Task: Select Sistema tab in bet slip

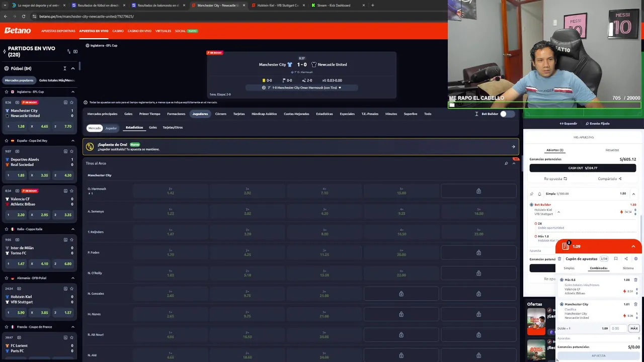Action: (628, 268)
